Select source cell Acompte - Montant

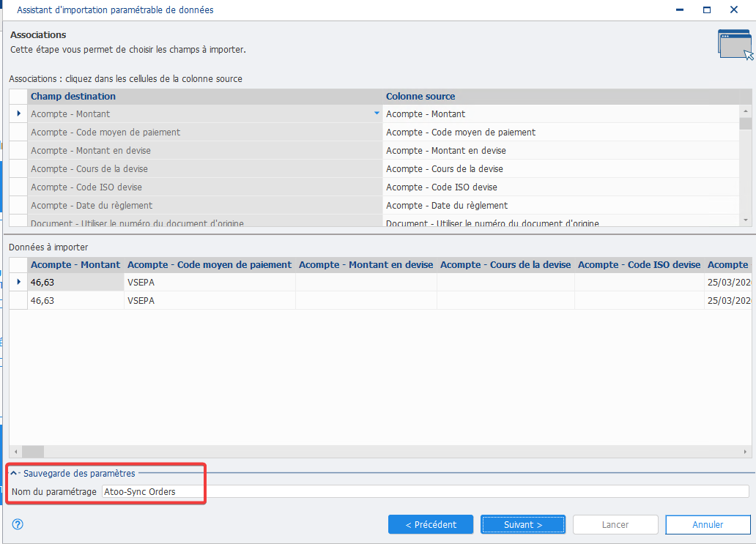(x=560, y=113)
